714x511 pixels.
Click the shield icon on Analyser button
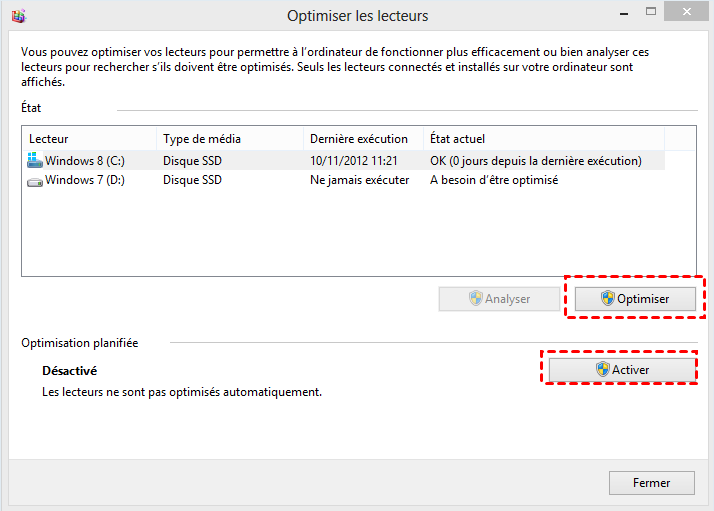coord(476,299)
